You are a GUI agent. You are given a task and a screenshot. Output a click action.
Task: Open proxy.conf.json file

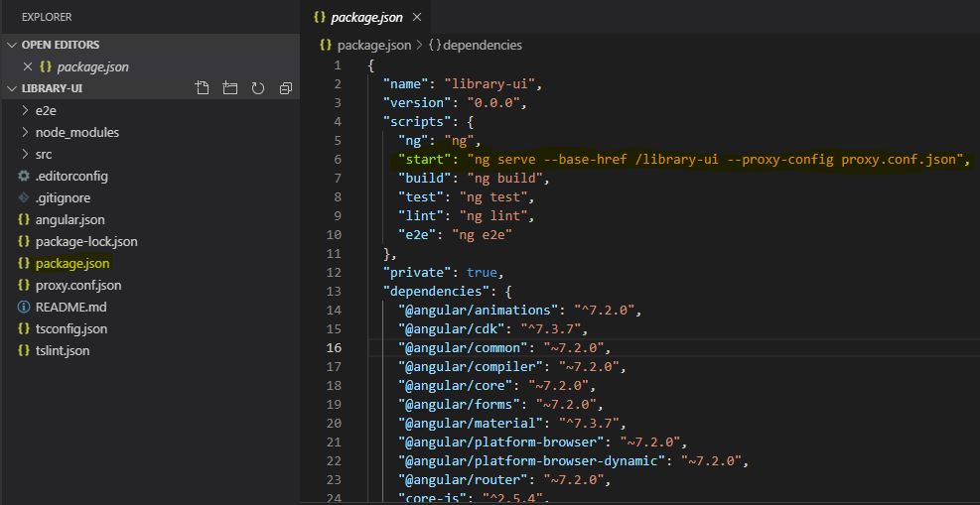(77, 285)
